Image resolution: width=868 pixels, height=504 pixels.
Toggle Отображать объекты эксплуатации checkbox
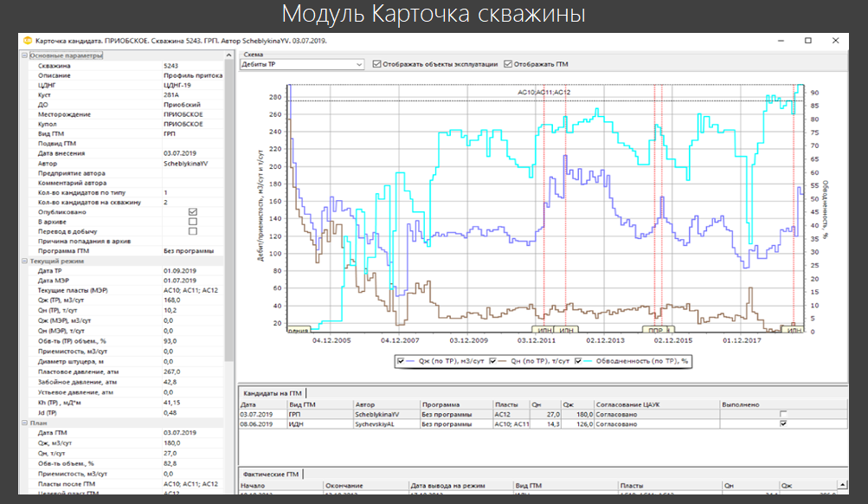377,64
